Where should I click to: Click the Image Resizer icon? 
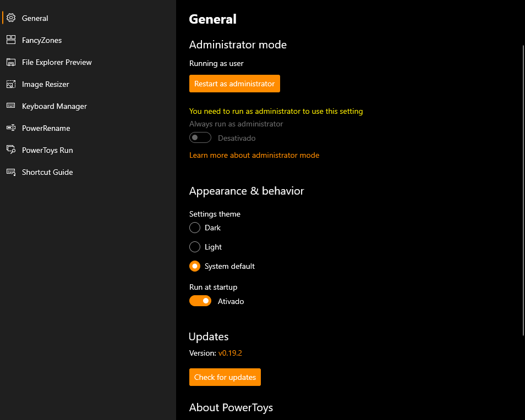pyautogui.click(x=11, y=84)
